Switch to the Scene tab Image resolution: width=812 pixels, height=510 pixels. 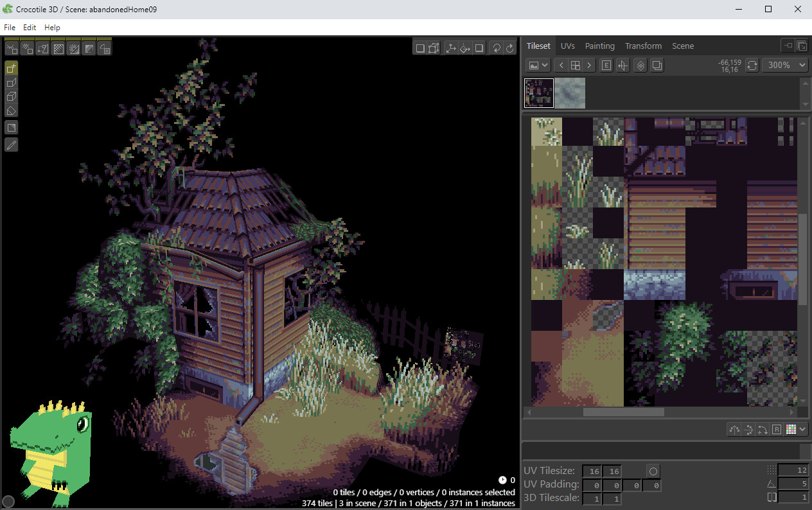(x=683, y=46)
